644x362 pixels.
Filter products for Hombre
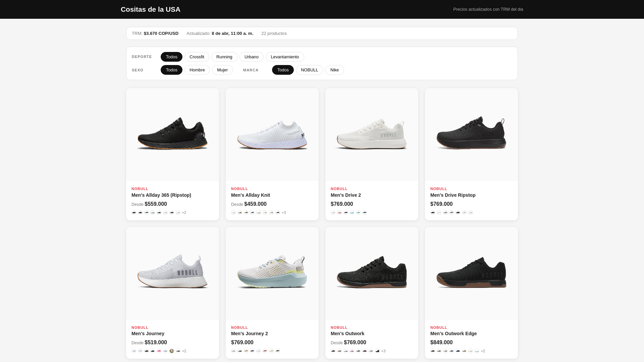[x=197, y=70]
